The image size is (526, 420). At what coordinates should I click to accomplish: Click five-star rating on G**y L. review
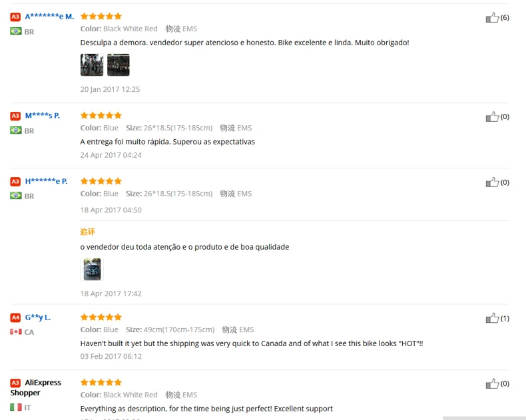101,317
